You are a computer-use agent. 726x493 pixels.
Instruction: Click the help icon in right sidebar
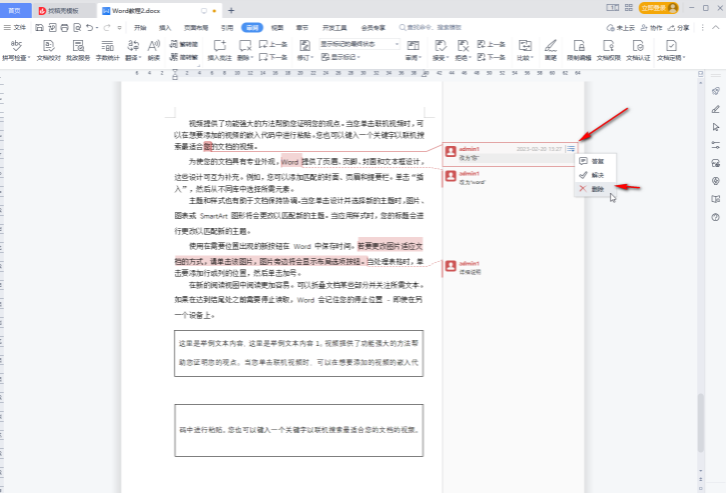tap(715, 217)
